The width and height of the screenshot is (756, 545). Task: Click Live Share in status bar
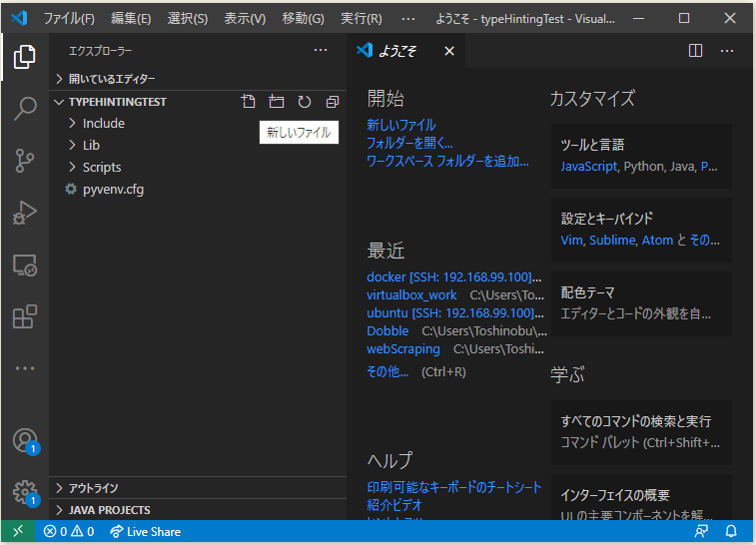click(145, 531)
